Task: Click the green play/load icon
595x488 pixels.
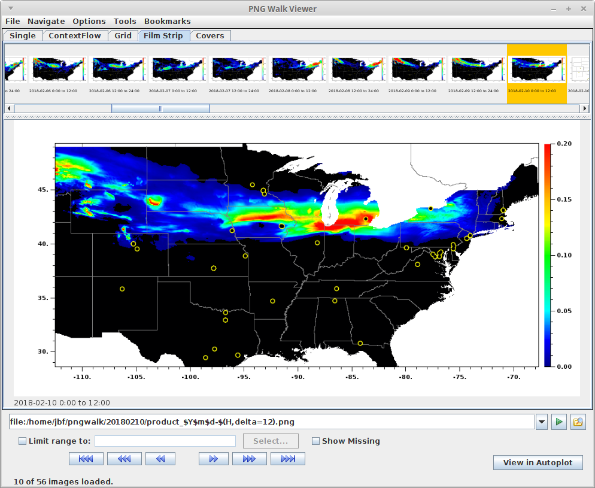Action: [x=559, y=422]
